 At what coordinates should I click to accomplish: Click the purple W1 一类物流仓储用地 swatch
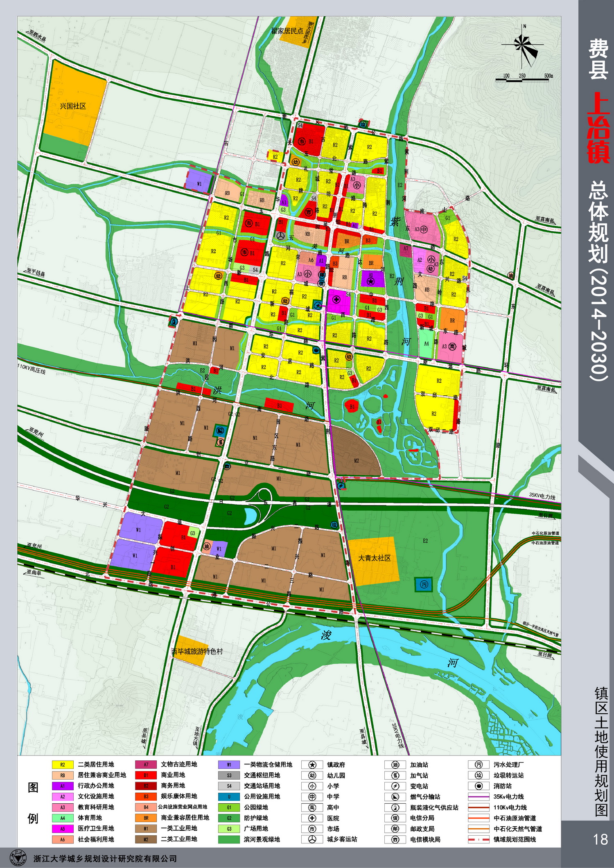tap(229, 765)
